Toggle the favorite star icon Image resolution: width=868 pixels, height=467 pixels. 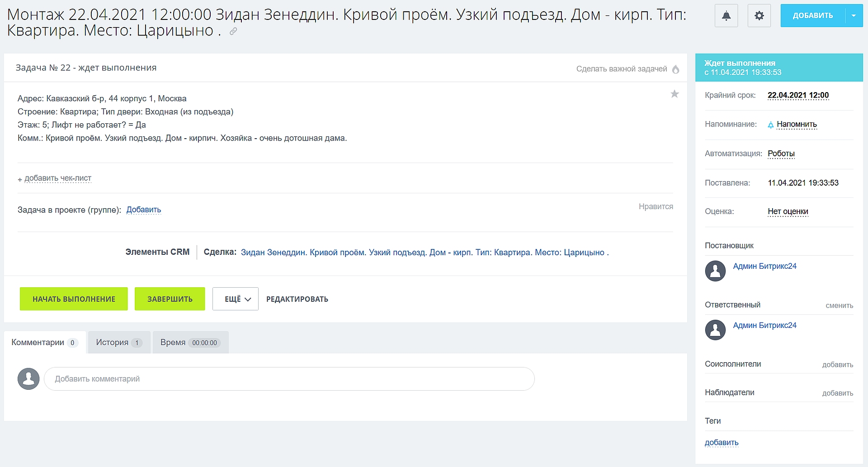675,94
